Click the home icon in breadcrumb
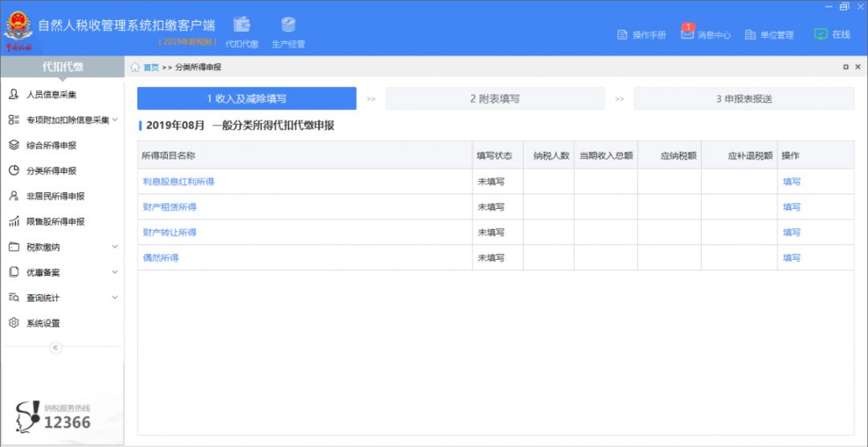This screenshot has height=447, width=868. tap(135, 67)
